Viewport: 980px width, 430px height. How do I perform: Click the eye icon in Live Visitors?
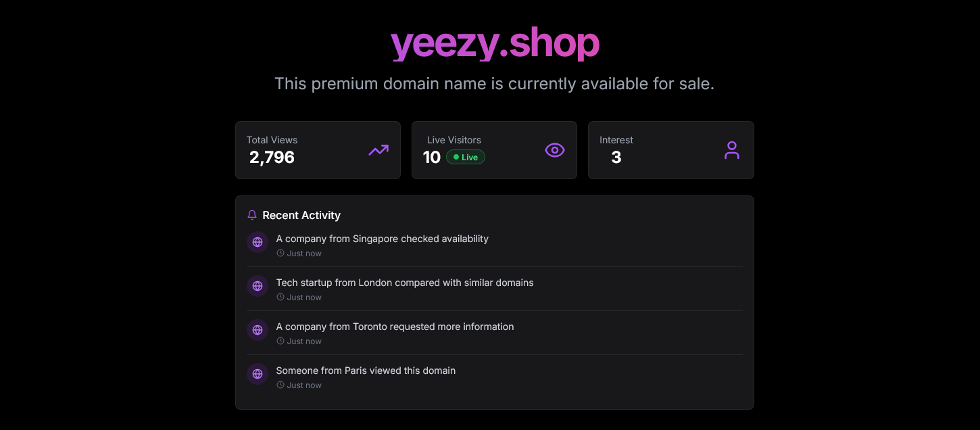coord(555,150)
